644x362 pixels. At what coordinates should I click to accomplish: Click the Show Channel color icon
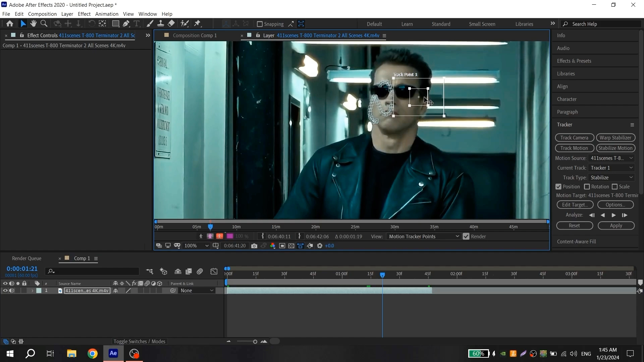coord(273,246)
